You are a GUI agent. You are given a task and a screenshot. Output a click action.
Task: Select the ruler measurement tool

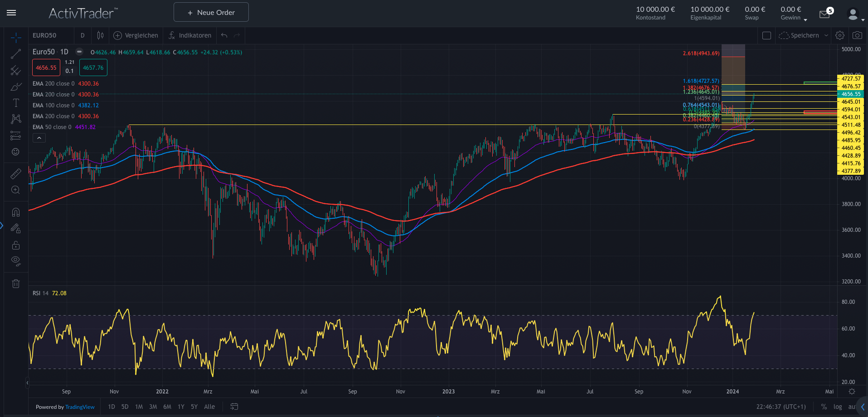tap(15, 173)
